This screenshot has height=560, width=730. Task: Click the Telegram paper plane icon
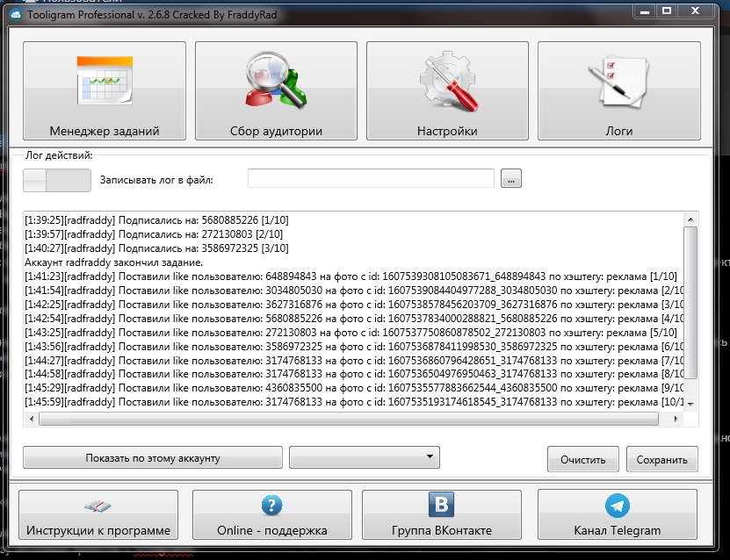(x=618, y=506)
